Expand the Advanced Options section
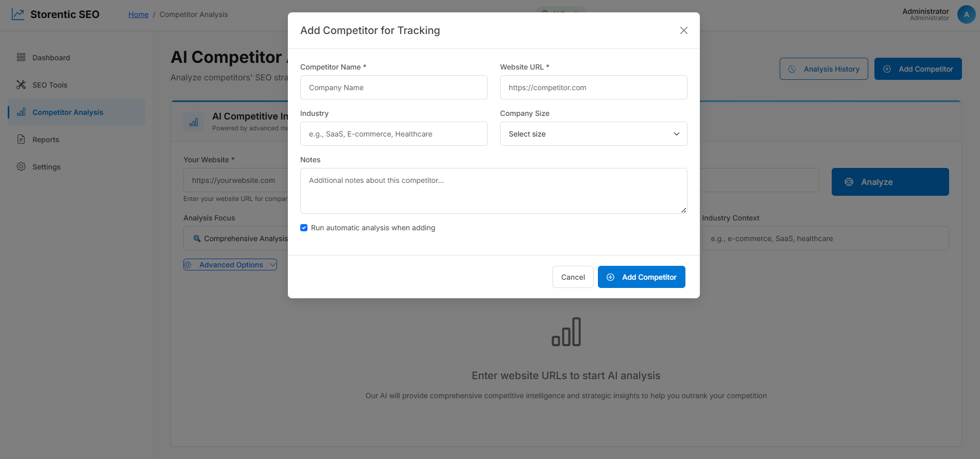Screen dimensions: 980x459 [230, 265]
